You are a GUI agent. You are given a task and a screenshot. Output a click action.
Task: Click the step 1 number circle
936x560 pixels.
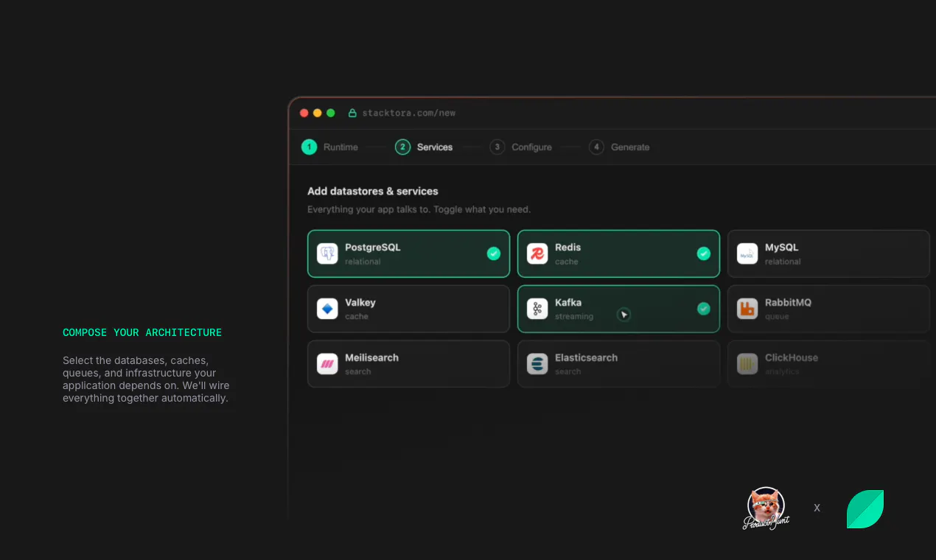[x=309, y=147]
